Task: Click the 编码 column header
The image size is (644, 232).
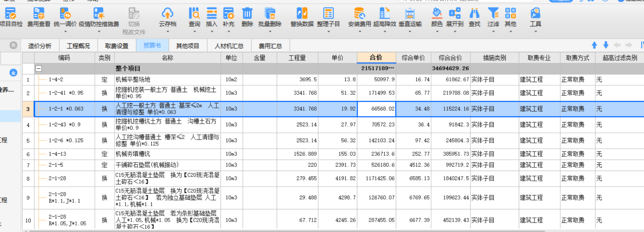Action: (x=64, y=58)
